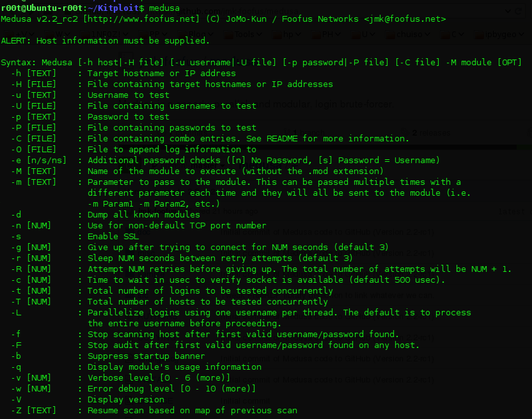Click the ALERT host information message

pyautogui.click(x=106, y=41)
